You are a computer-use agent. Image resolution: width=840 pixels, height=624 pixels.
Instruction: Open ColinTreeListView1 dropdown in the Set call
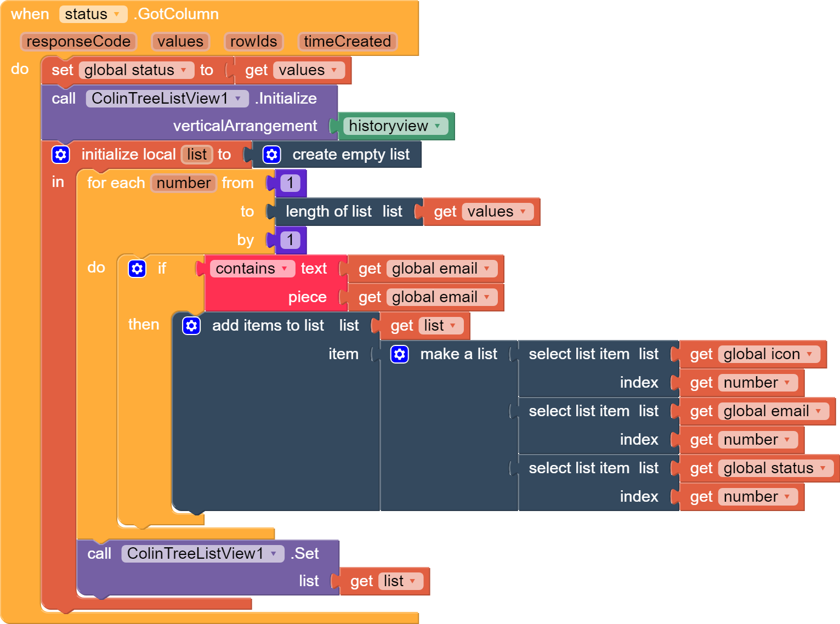[273, 554]
